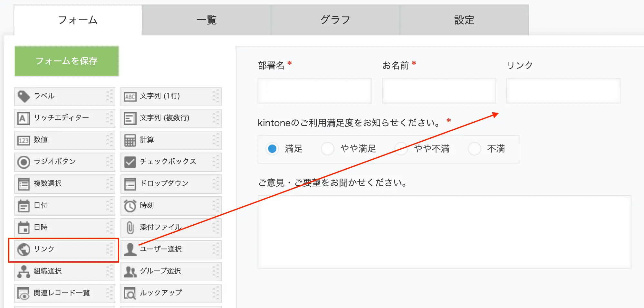Click the Time field clock icon
Screen dimensions: 644x308
coord(130,206)
